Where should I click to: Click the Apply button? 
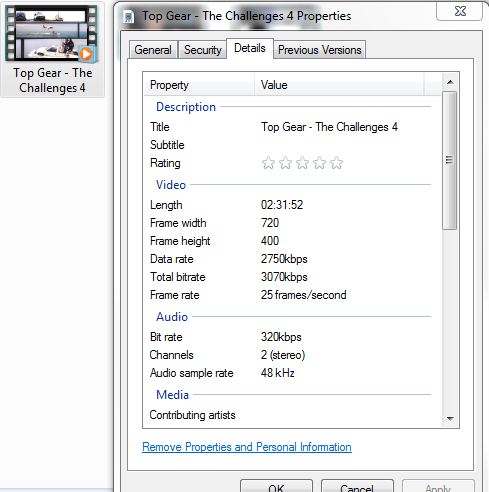coord(438,487)
